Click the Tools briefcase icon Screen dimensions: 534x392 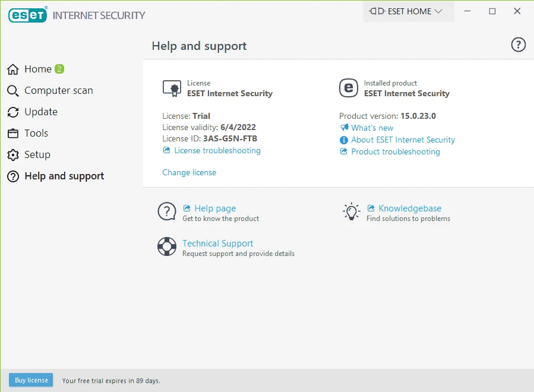13,133
